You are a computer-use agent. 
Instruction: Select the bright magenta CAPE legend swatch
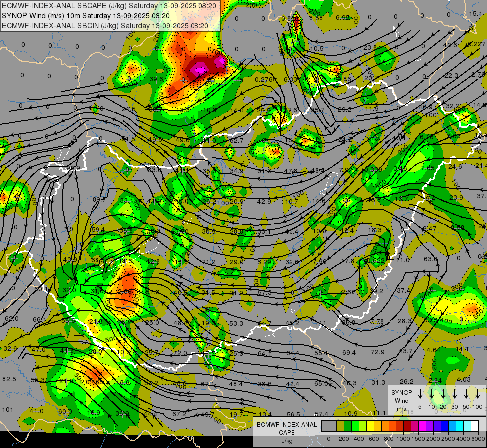tap(422, 426)
